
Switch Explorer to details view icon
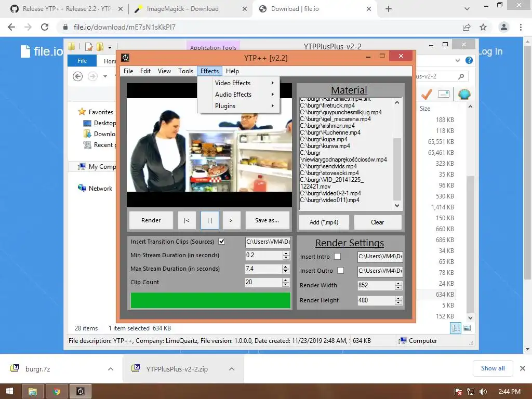[x=455, y=328]
